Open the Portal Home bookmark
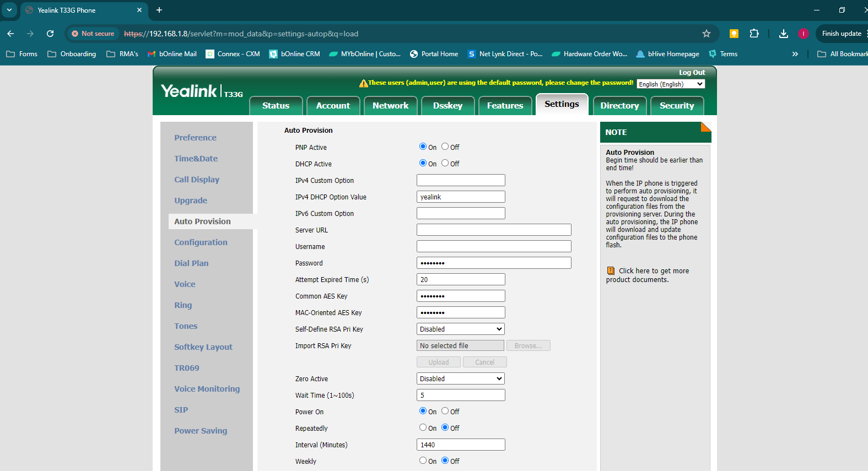 (x=434, y=54)
